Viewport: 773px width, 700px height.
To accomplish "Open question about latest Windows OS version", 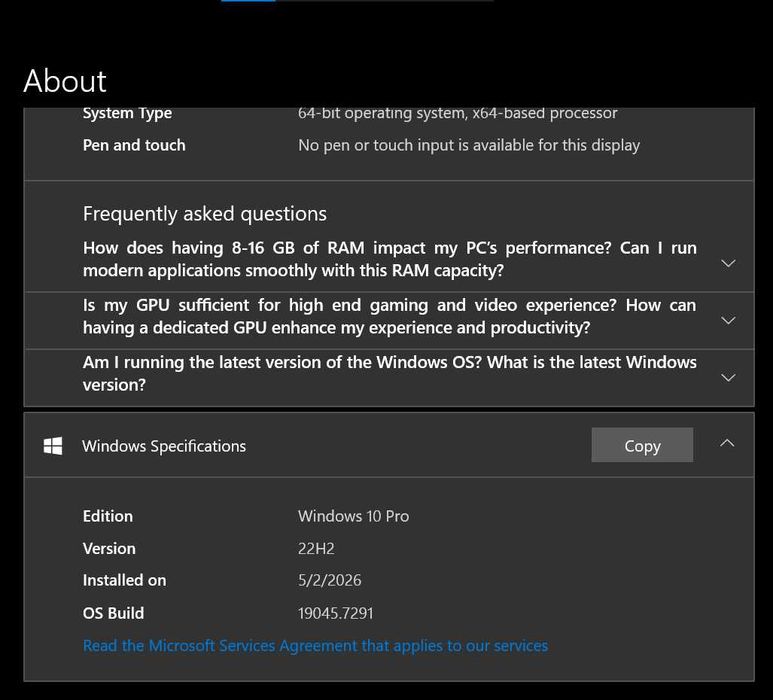I will point(389,373).
